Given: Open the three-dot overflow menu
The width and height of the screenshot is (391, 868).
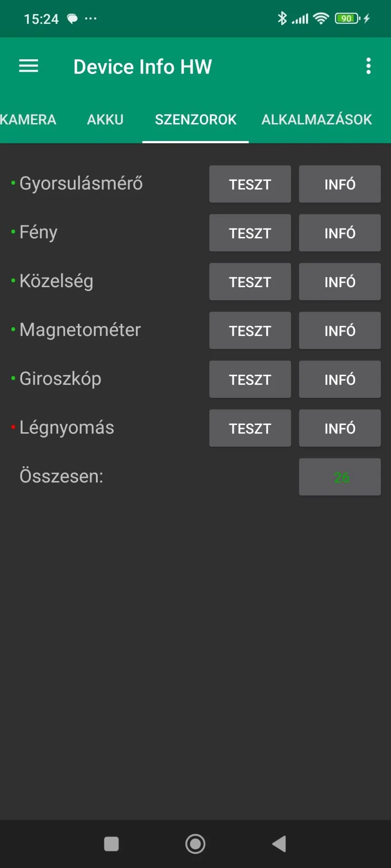Looking at the screenshot, I should [368, 66].
